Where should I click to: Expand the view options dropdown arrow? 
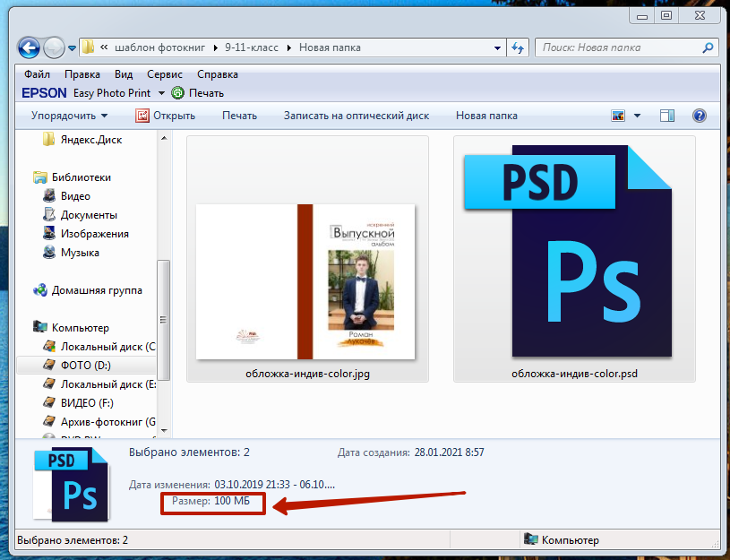(638, 116)
